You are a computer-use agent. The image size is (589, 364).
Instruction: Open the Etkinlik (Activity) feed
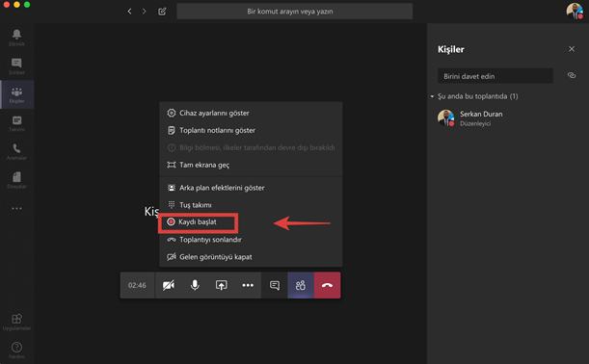16,38
